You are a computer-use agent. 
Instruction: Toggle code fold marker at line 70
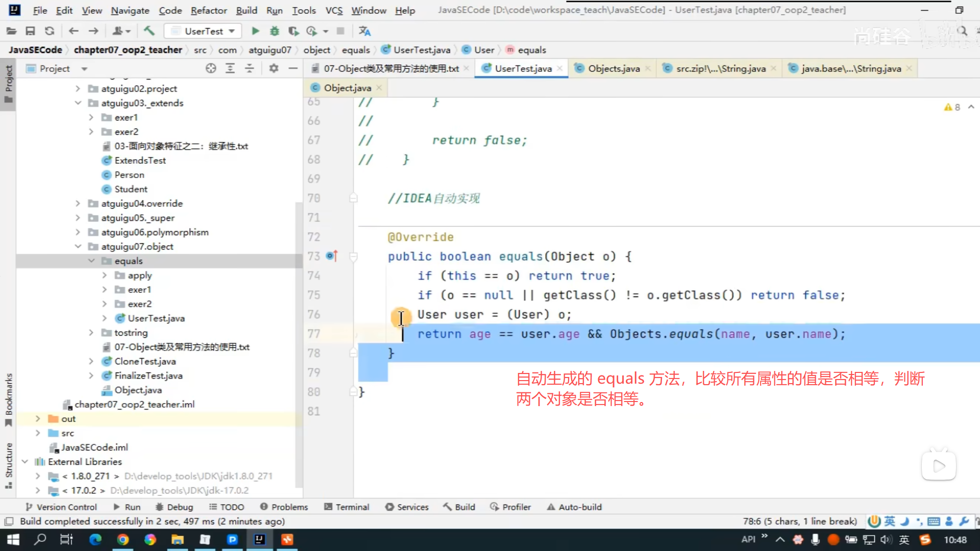click(353, 198)
